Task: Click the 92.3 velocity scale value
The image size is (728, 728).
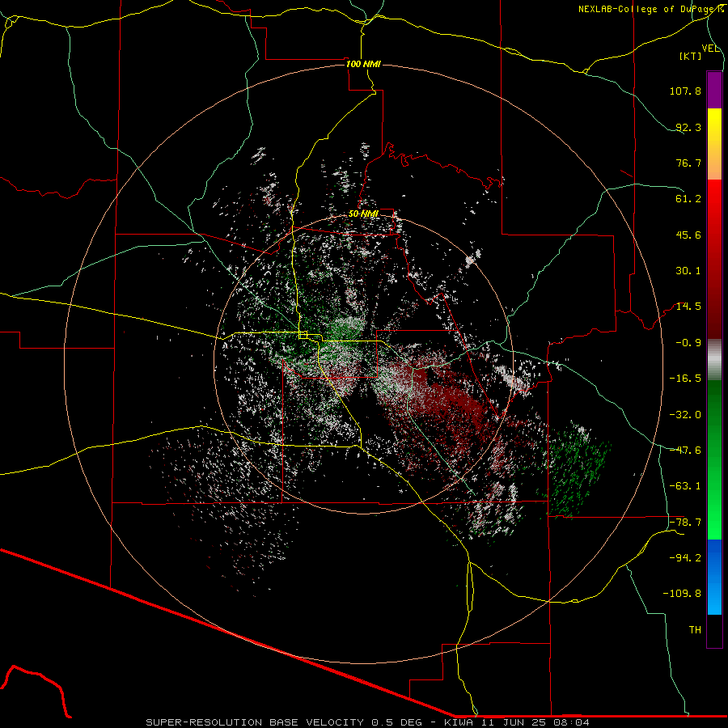Action: [x=688, y=127]
